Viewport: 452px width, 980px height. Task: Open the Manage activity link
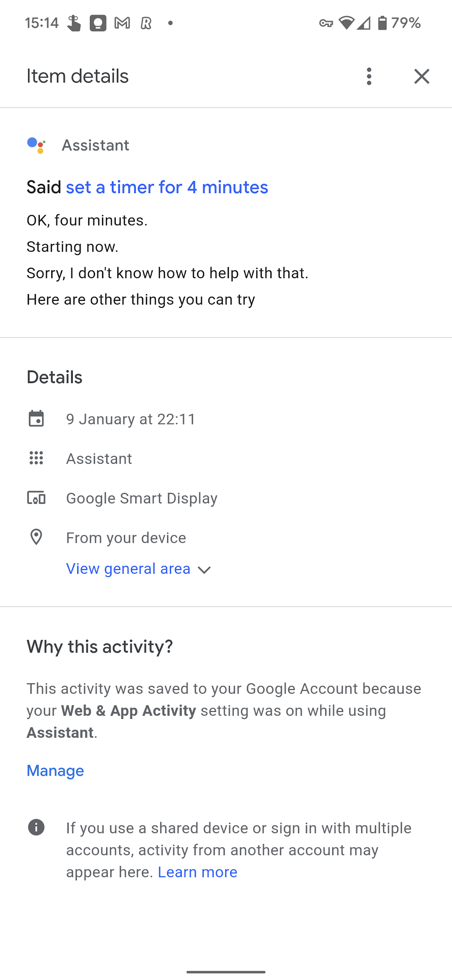tap(55, 771)
